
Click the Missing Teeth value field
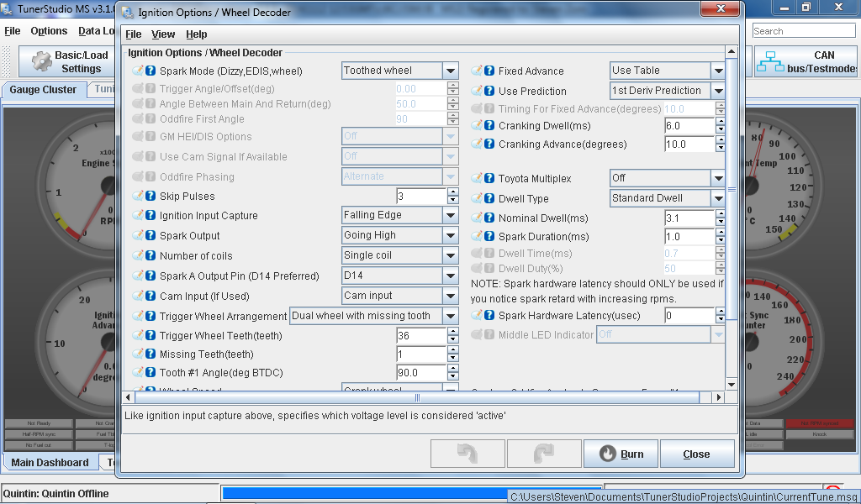(x=421, y=354)
